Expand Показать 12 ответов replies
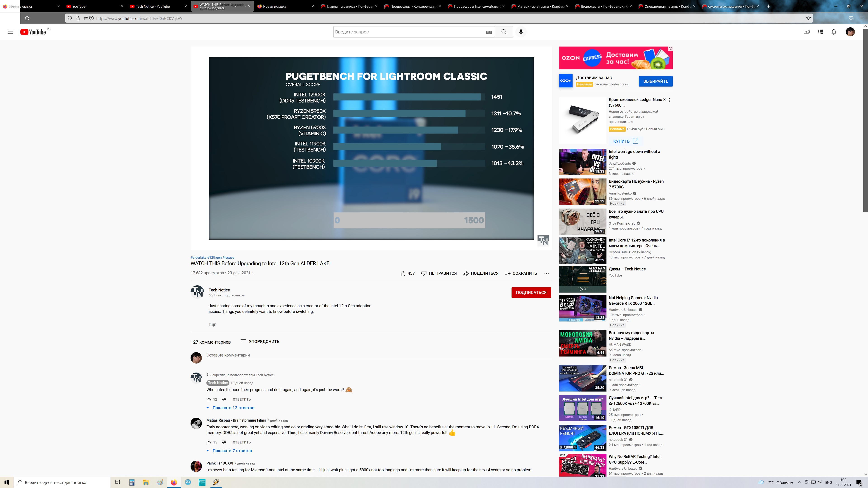Viewport: 868px width, 488px height. [x=233, y=408]
